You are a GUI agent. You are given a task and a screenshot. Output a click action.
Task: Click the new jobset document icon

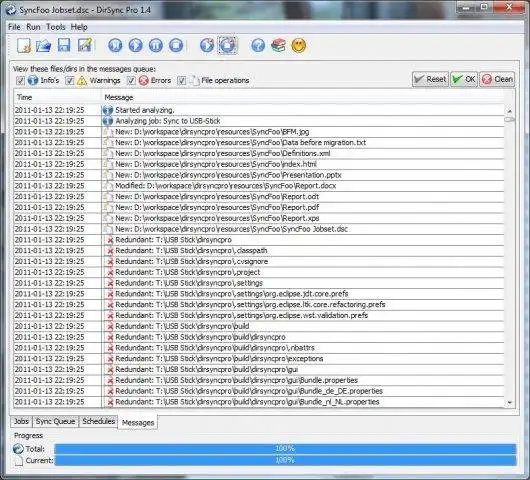(24, 45)
